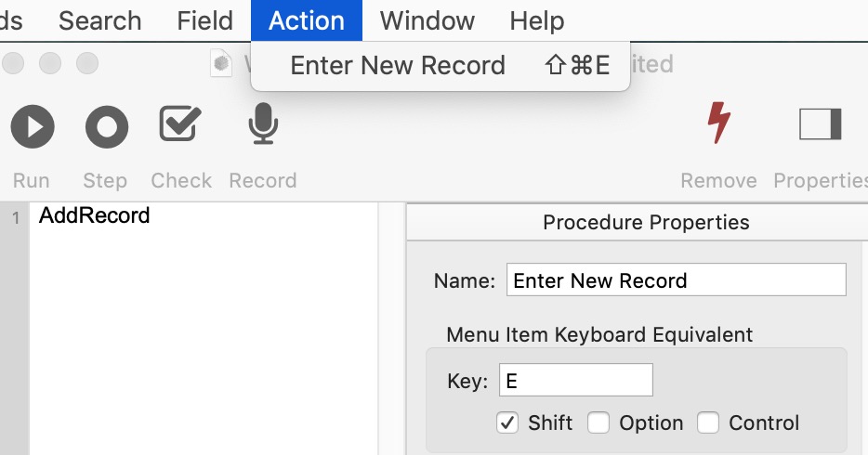868x455 pixels.
Task: Click the red Remove lightning icon
Action: coord(719,123)
